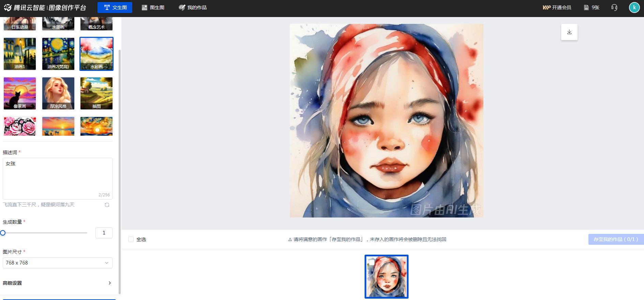Click the image quota icon showing 9张
This screenshot has height=300, width=644.
coord(586,7)
